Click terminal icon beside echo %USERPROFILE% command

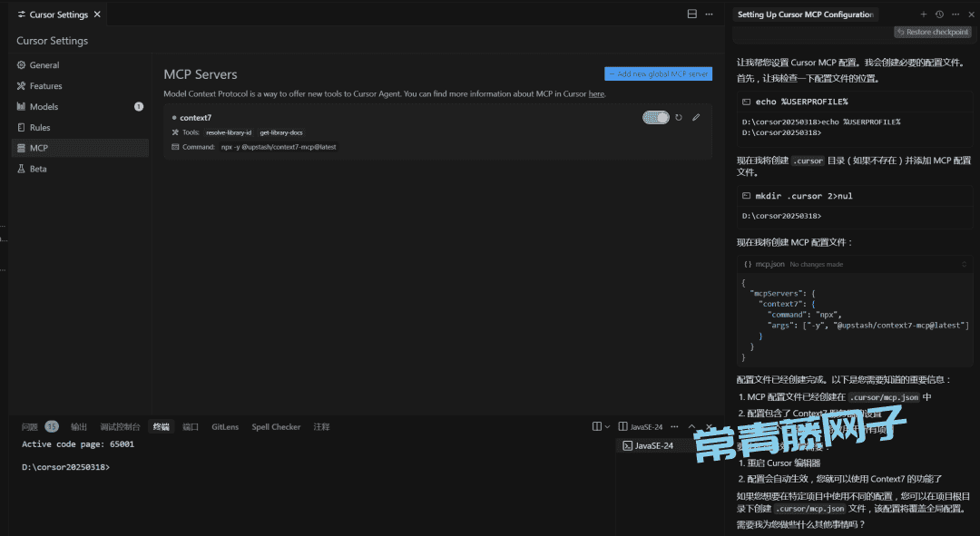(746, 102)
